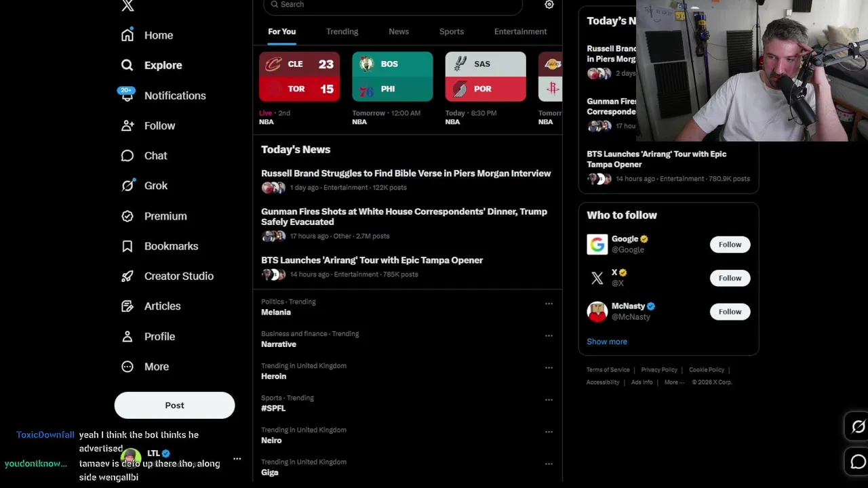Screen dimensions: 868x488
Task: Open BTS Arirang story in right sidebar
Action: point(656,159)
